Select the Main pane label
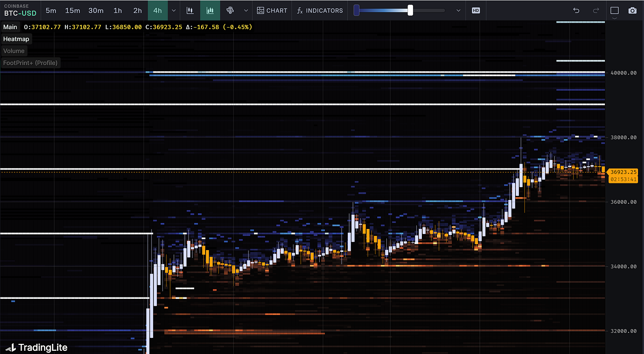644x354 pixels. (x=10, y=27)
